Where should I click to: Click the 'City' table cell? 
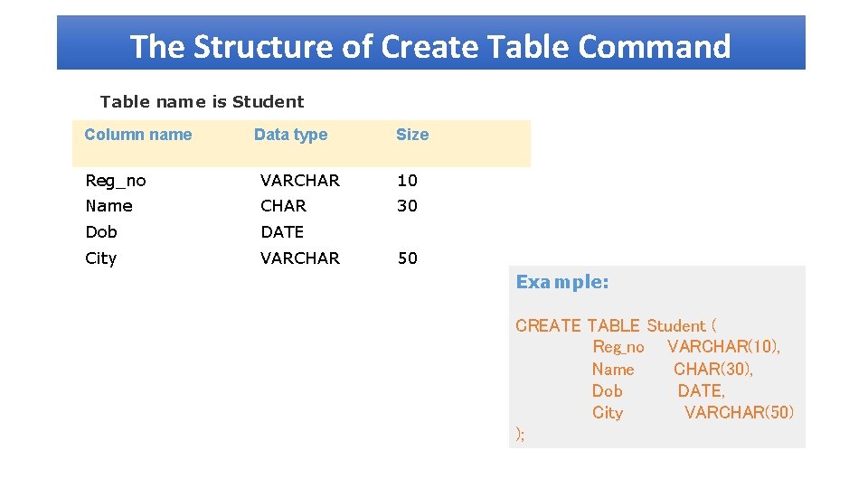tap(101, 258)
